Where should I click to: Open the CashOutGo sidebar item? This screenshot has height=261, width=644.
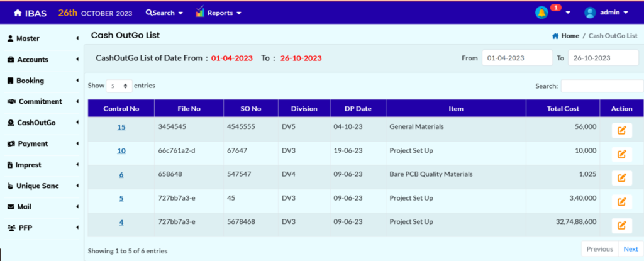[x=42, y=123]
